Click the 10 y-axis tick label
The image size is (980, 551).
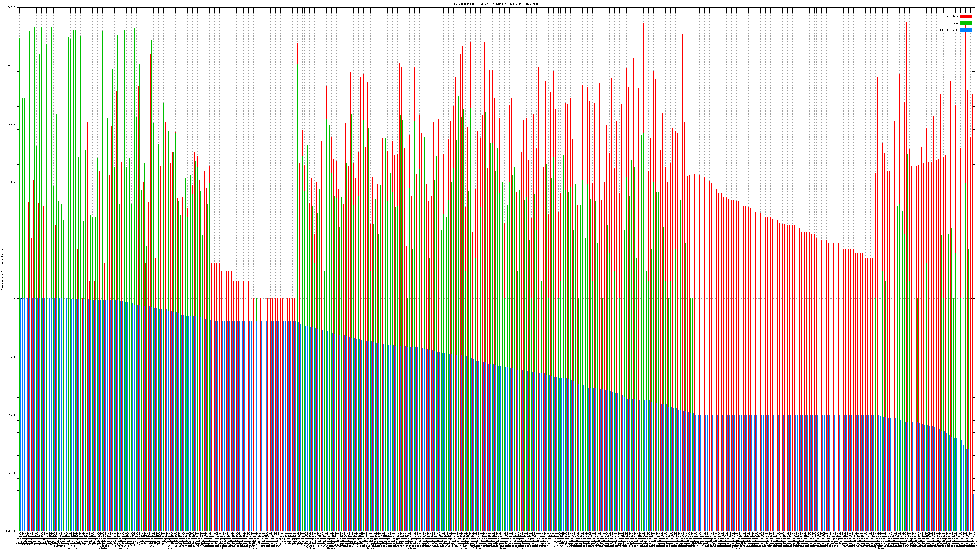coord(14,240)
